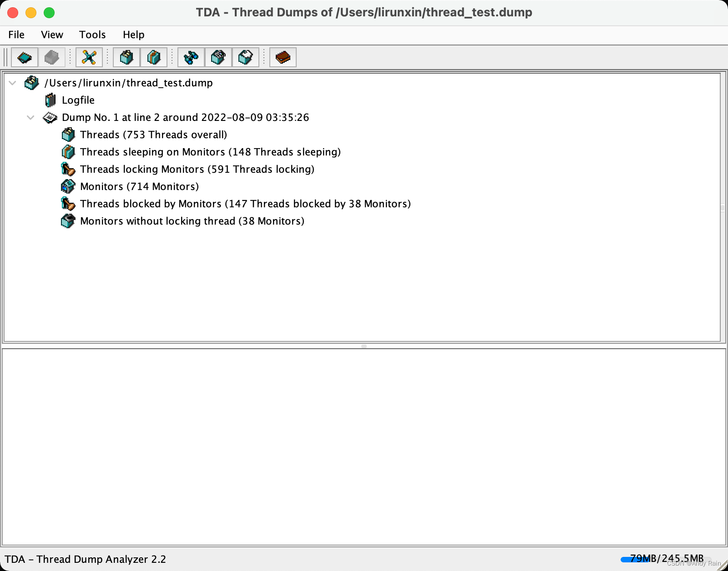Select Threads (753 Threads overall)

154,135
